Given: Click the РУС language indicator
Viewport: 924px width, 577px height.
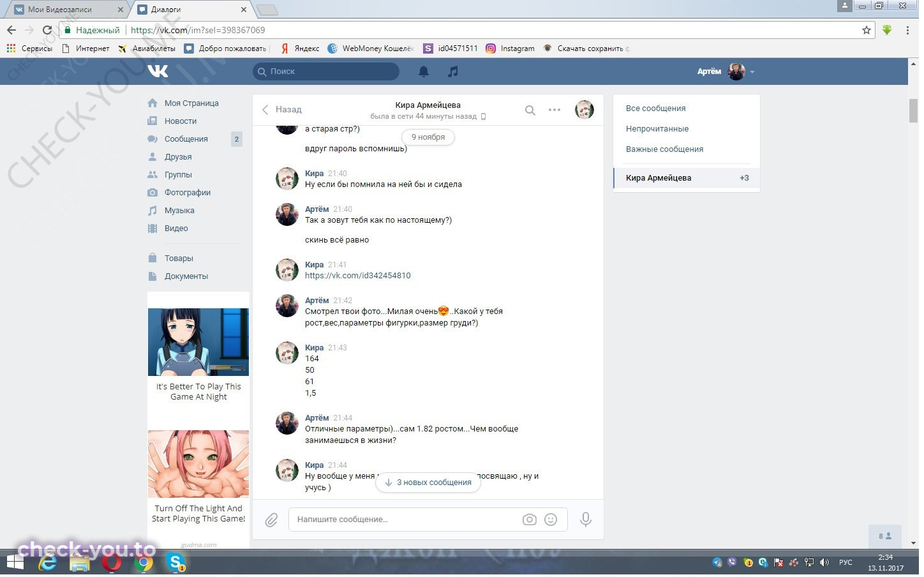Looking at the screenshot, I should 846,563.
